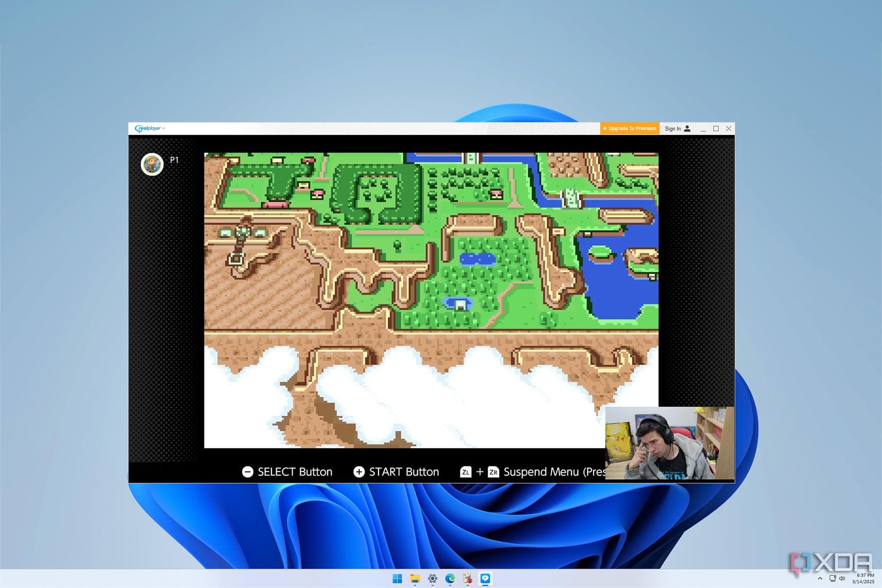Click the P1 player avatar icon
Screen dimensions: 882x588
coord(152,164)
